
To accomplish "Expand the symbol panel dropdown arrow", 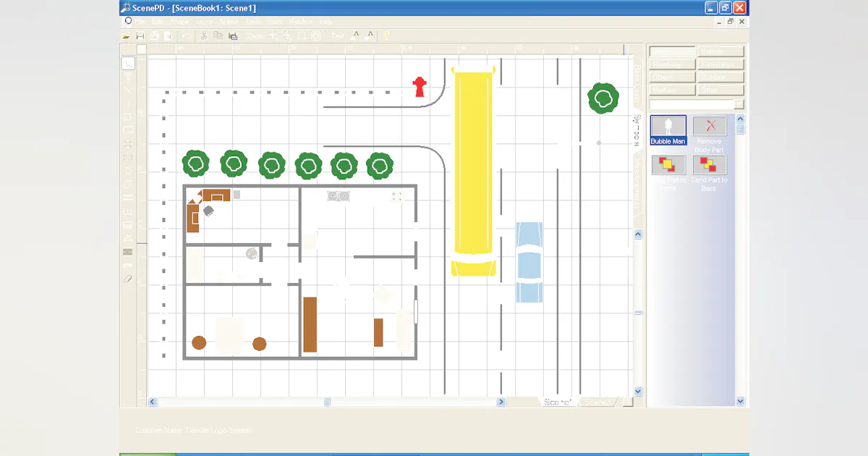I will point(739,104).
